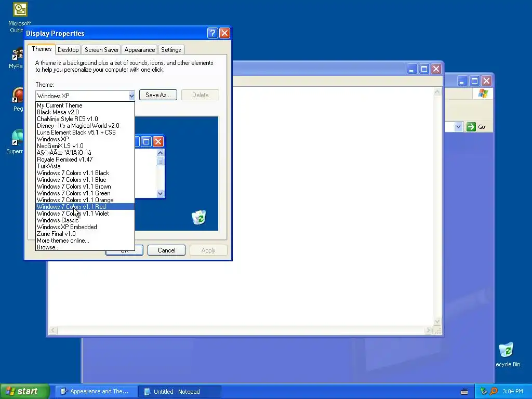Click More themes online... entry
Image resolution: width=532 pixels, height=399 pixels.
[85, 241]
